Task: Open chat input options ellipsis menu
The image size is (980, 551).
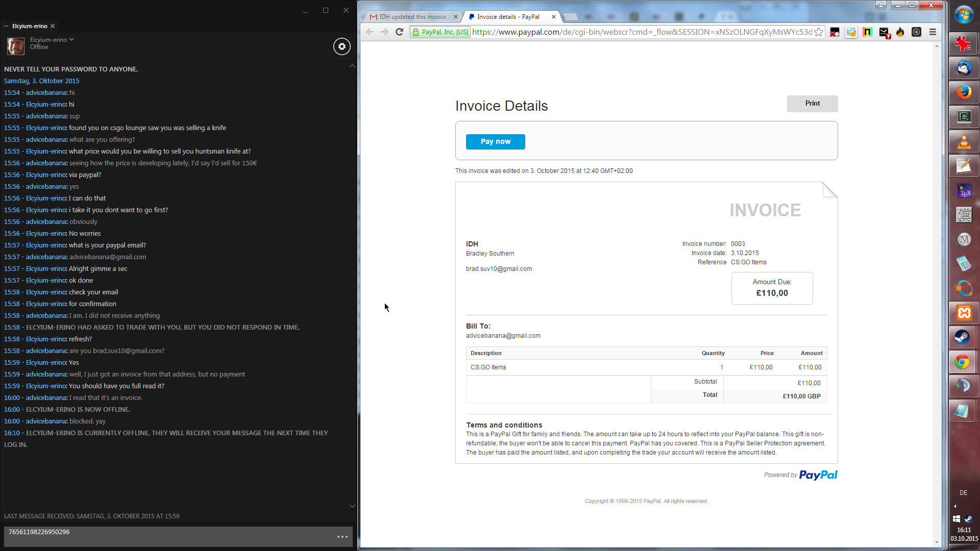Action: [342, 537]
